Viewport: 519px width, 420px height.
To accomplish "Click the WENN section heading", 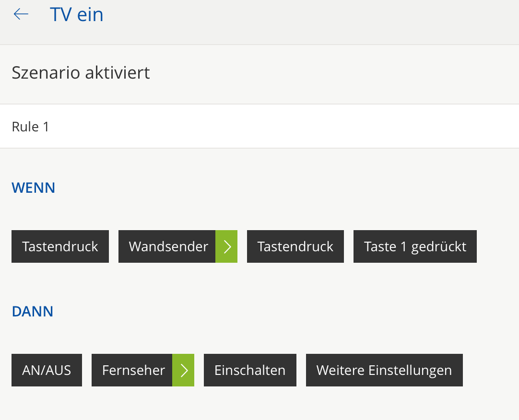I will (x=34, y=188).
